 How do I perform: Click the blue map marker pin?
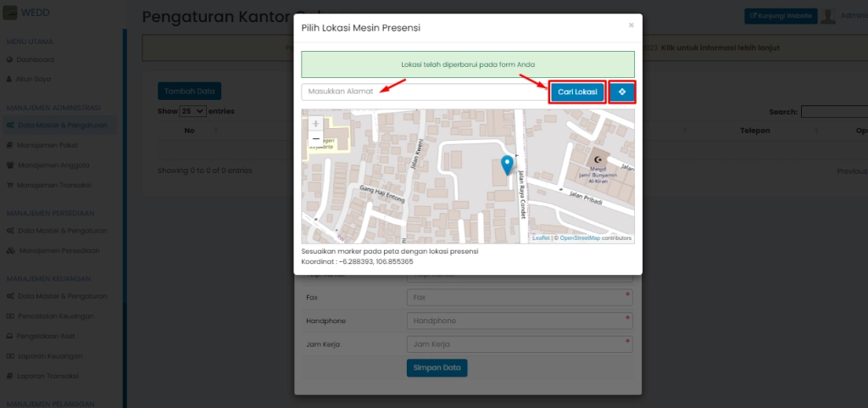click(x=507, y=165)
